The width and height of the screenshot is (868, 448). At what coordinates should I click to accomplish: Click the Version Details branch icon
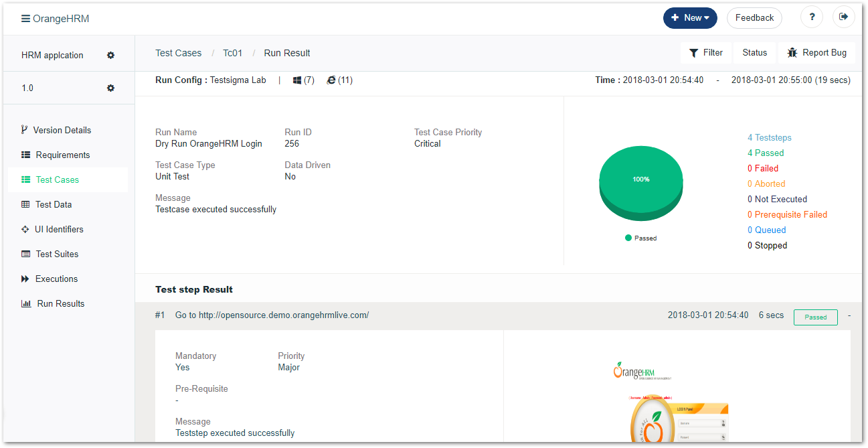click(x=25, y=130)
